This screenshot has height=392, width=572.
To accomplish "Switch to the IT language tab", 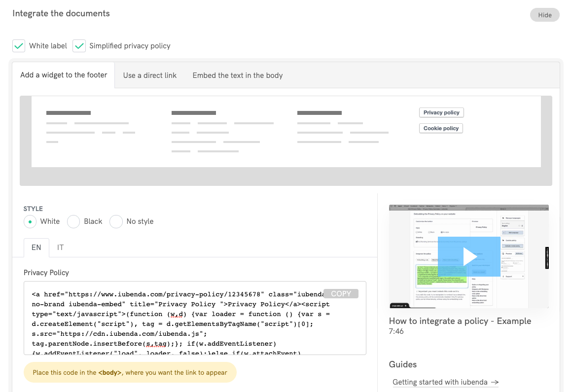I will click(x=60, y=248).
